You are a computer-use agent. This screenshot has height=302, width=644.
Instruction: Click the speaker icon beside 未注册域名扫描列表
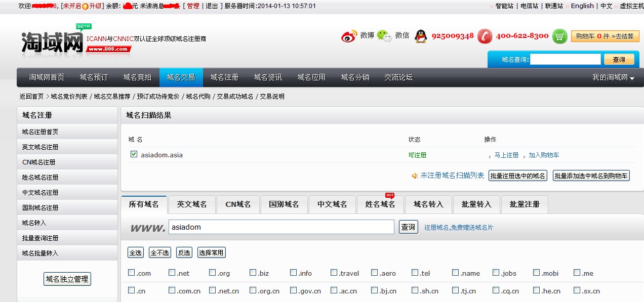415,176
